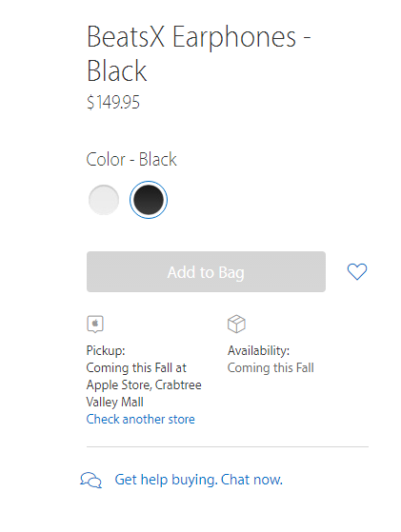Click the Color - Black label
Viewport: 401px width, 532px height.
point(131,160)
